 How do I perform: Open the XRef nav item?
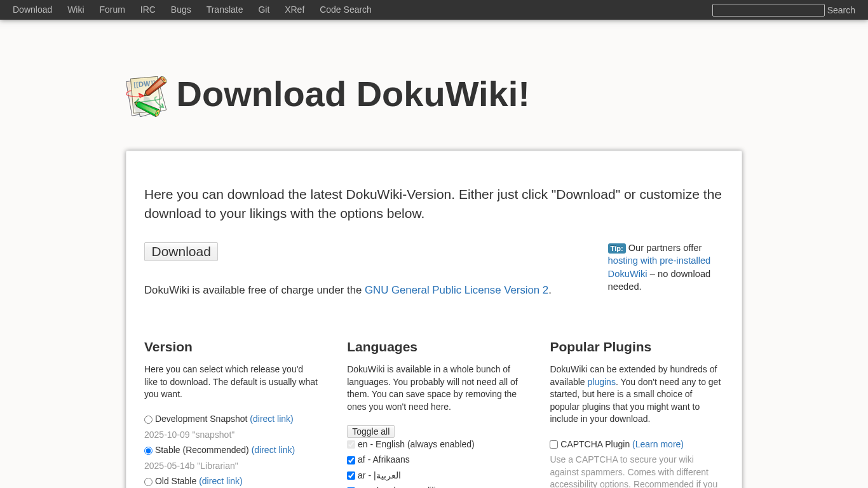[295, 10]
